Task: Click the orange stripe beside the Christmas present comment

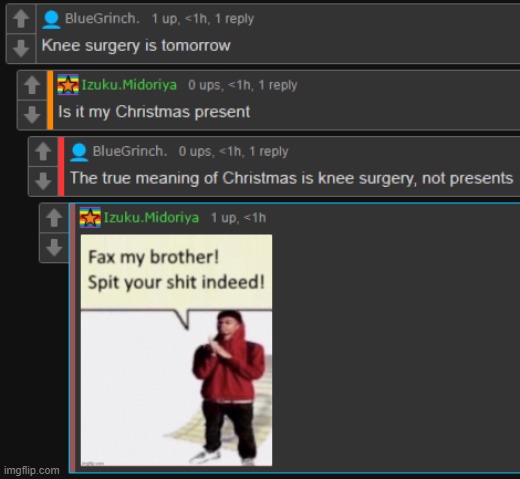Action: point(50,100)
